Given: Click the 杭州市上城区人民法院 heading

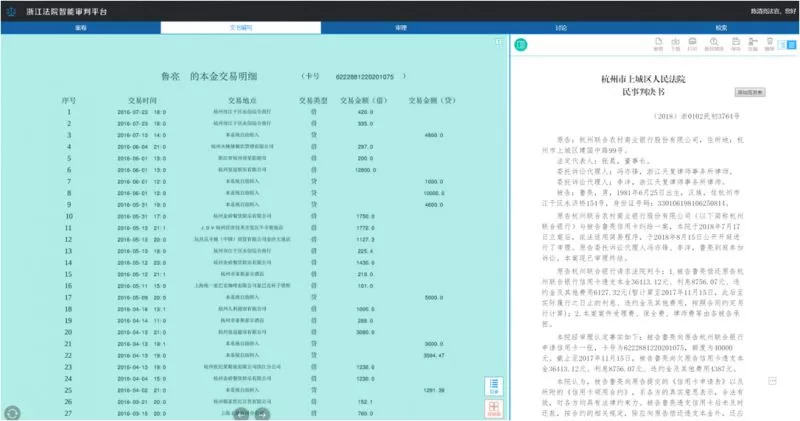Looking at the screenshot, I should (x=643, y=79).
